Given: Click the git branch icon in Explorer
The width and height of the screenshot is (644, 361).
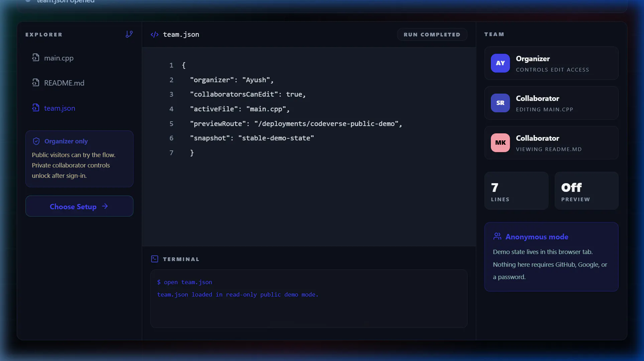Looking at the screenshot, I should (x=129, y=34).
